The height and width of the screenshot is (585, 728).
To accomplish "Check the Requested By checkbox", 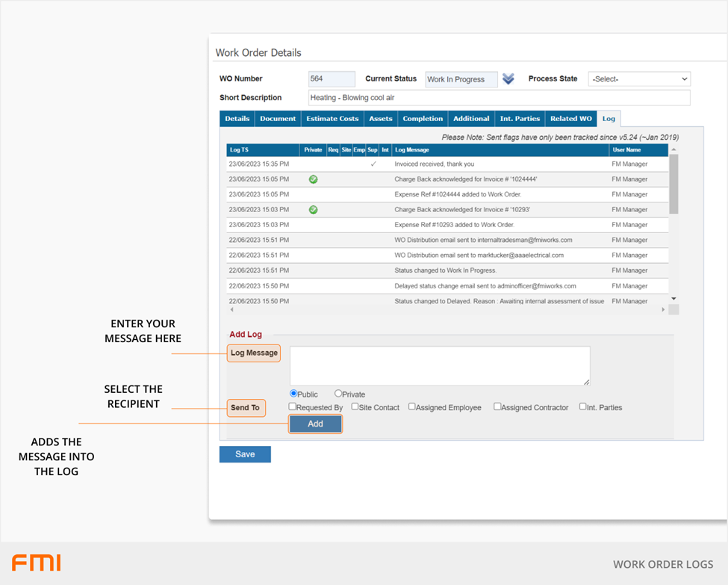I will 293,407.
